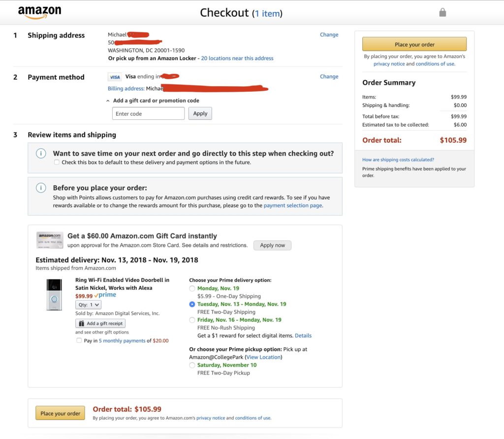This screenshot has height=439, width=504.
Task: Open the Ring Video Doorbell product thumbnail
Action: click(x=54, y=295)
